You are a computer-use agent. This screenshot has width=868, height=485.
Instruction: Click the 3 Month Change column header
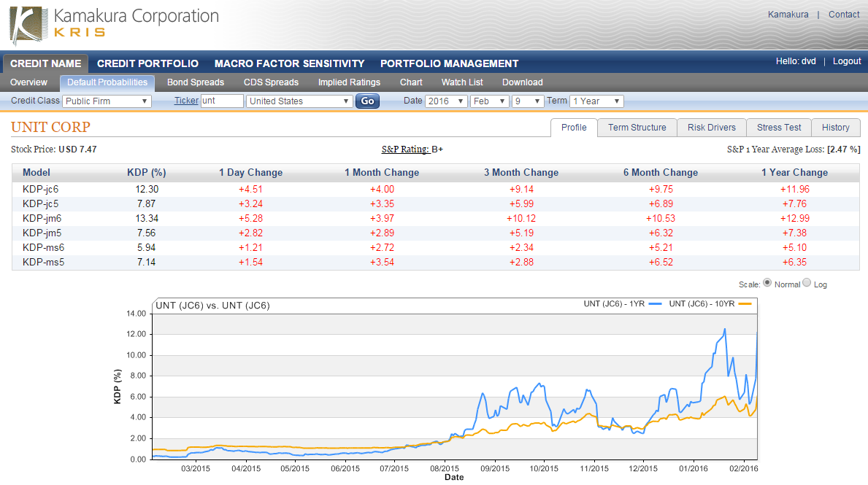(x=521, y=173)
